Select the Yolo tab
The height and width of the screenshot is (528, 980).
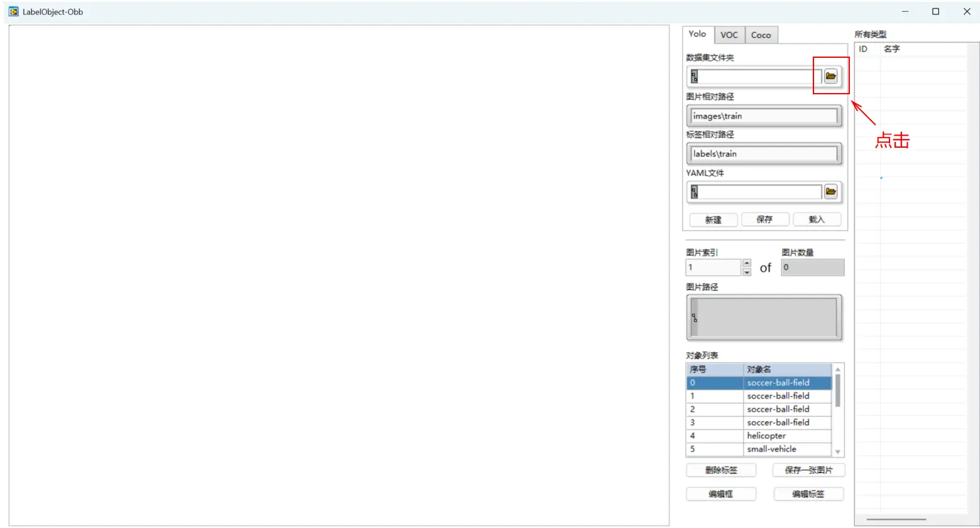tap(697, 35)
